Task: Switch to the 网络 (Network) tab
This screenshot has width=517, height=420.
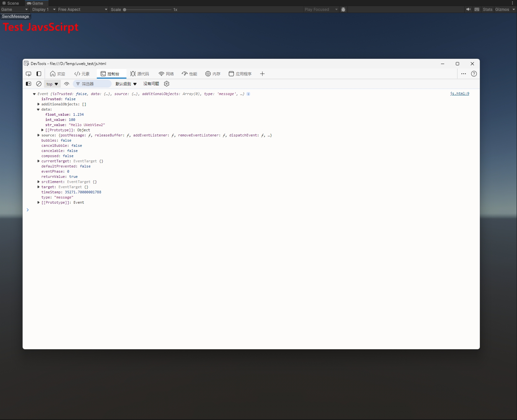Action: (166, 74)
